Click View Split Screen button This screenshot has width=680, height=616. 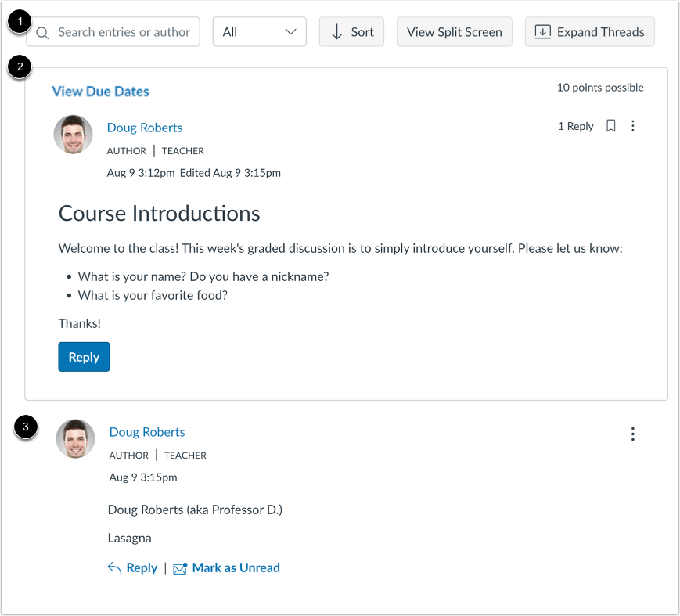click(x=454, y=32)
